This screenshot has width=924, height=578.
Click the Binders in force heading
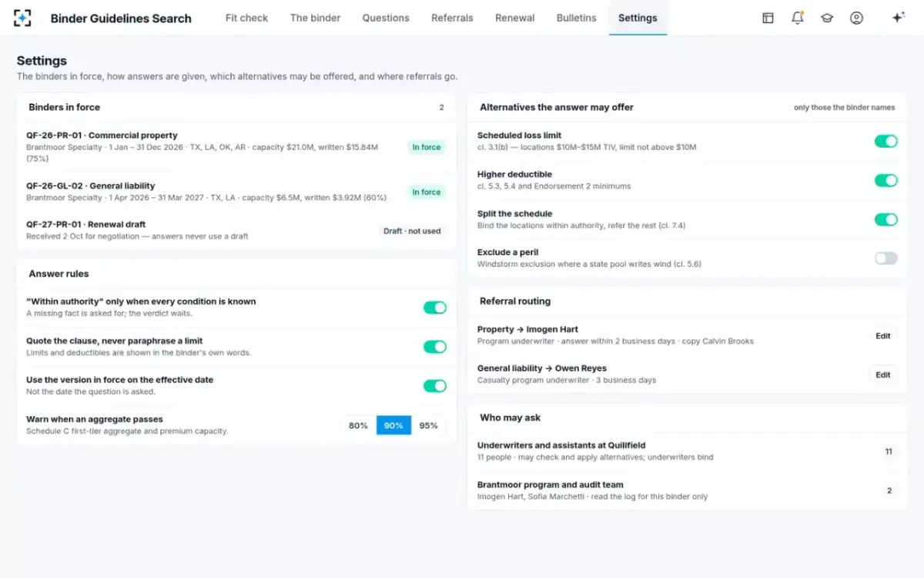65,107
